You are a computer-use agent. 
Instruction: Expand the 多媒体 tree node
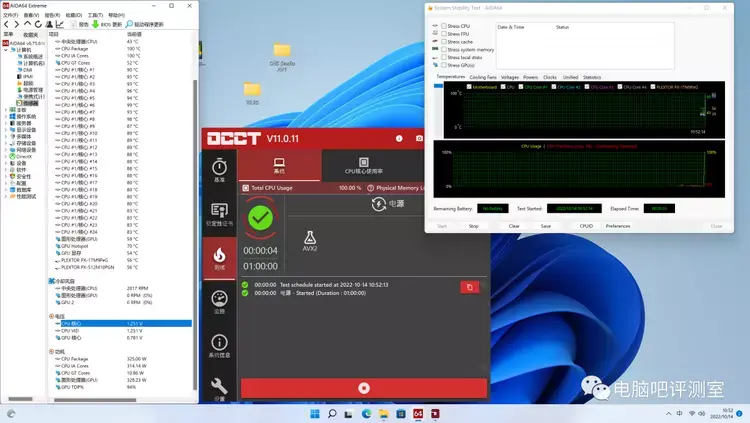(6, 136)
